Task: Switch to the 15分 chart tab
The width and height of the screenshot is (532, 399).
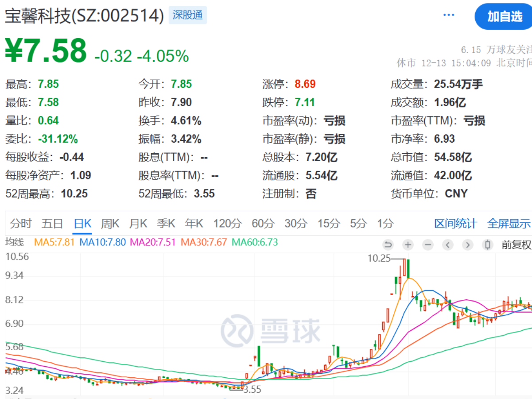Action: point(329,224)
